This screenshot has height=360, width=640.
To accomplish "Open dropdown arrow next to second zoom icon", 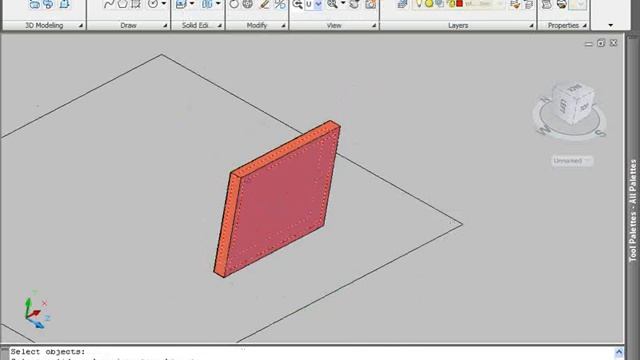I will (x=343, y=4).
